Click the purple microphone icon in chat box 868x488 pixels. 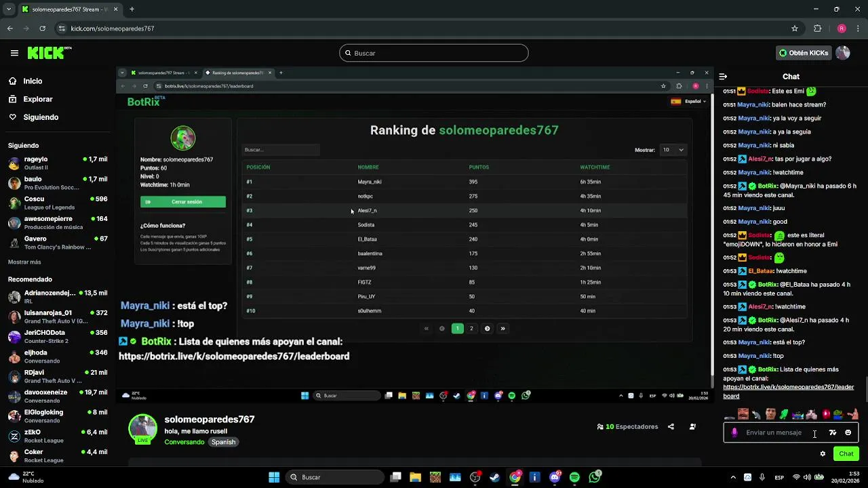(x=734, y=432)
